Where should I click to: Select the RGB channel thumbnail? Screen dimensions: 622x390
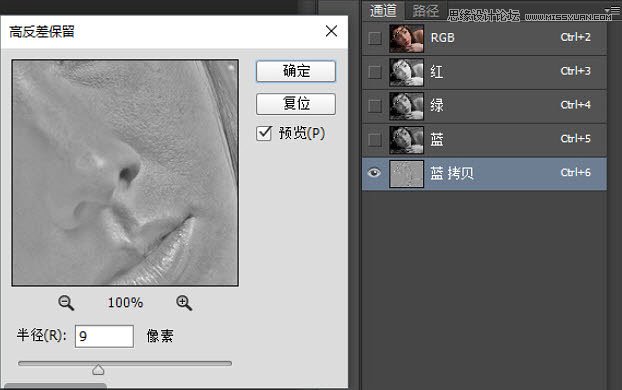click(406, 38)
